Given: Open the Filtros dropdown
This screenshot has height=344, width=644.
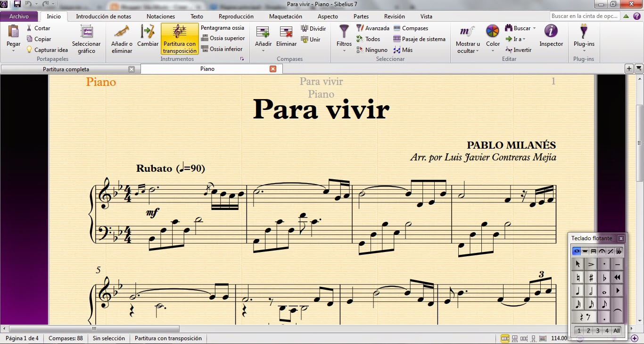Looking at the screenshot, I should pos(344,50).
